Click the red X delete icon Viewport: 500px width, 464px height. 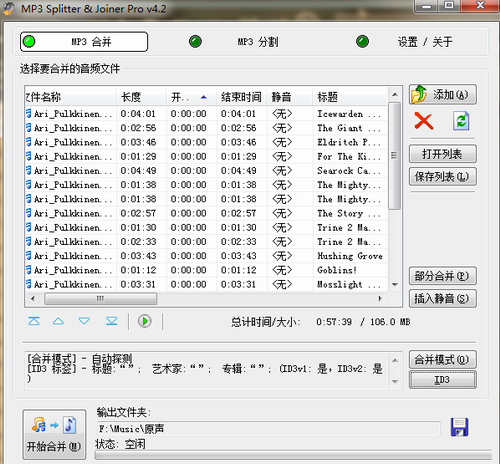click(424, 121)
